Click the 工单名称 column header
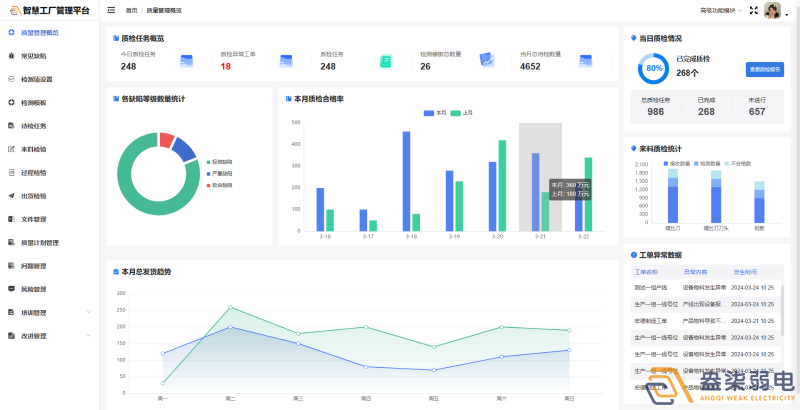This screenshot has width=800, height=410. tap(645, 272)
